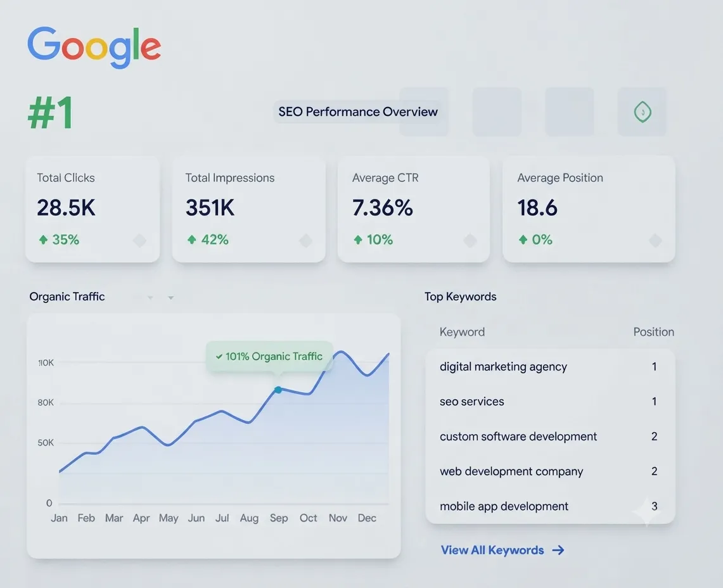Screen dimensions: 723x588
Task: Click the 80K label on the y-axis
Action: pyautogui.click(x=46, y=402)
